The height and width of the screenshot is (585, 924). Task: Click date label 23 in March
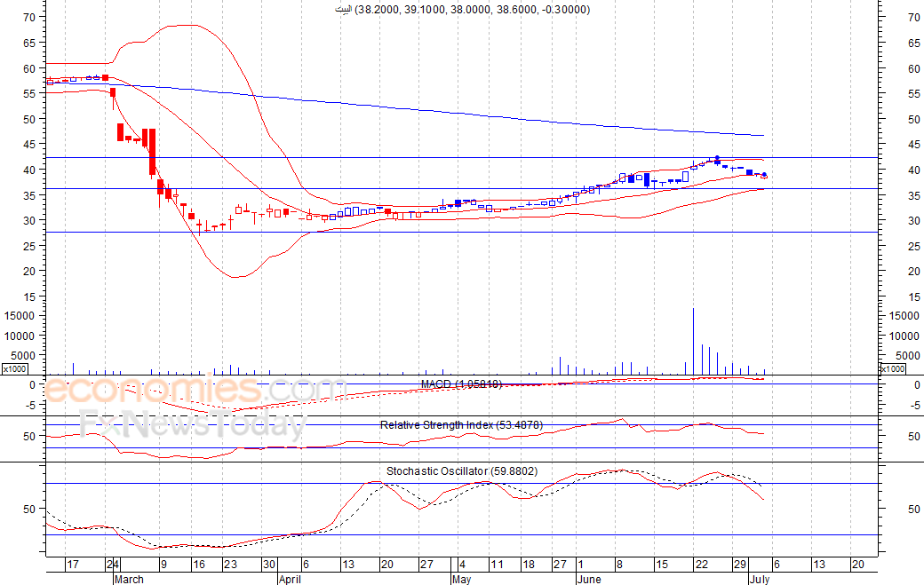[230, 565]
